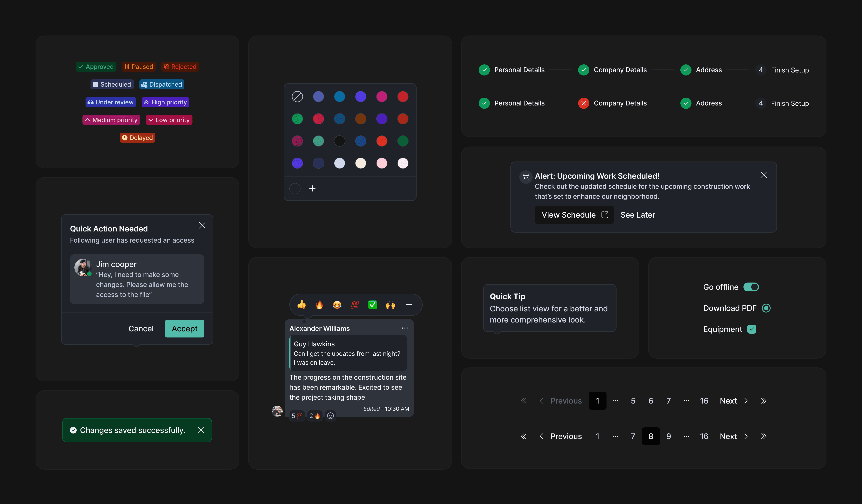Add a custom color with plus icon

click(312, 188)
